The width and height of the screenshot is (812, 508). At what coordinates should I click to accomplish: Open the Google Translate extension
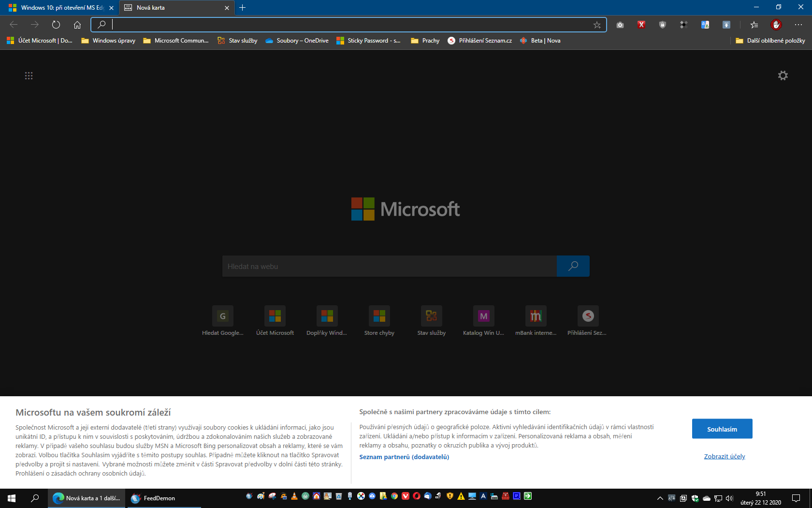pyautogui.click(x=705, y=25)
